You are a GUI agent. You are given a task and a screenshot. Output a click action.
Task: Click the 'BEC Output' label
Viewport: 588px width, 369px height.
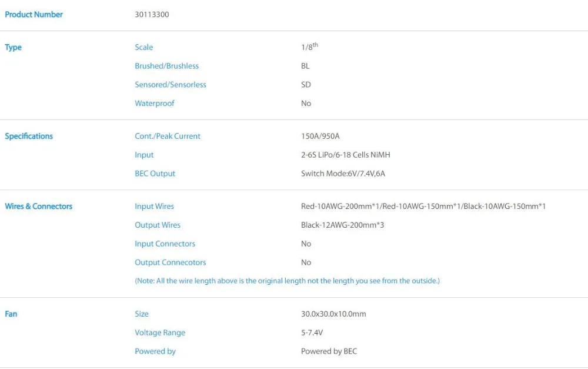coord(155,174)
